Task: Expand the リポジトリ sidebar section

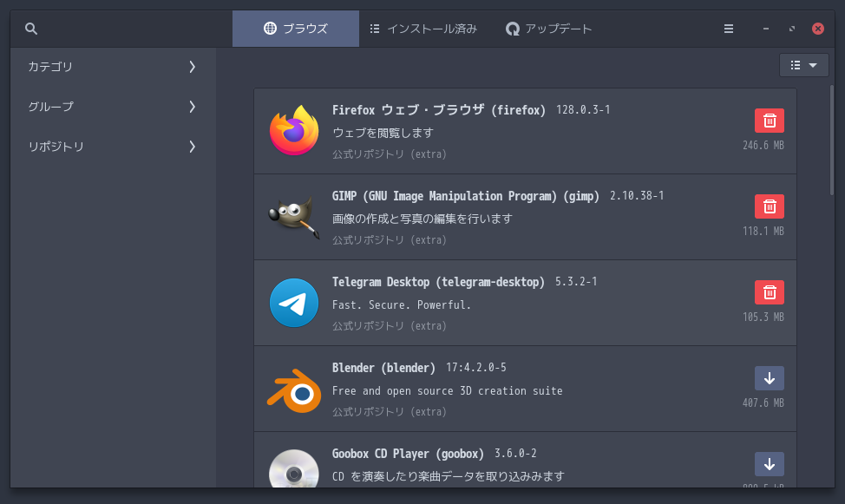Action: [113, 147]
